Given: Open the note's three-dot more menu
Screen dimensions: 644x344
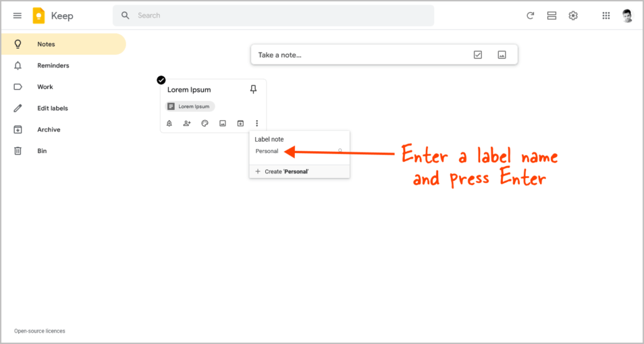Looking at the screenshot, I should click(x=257, y=123).
